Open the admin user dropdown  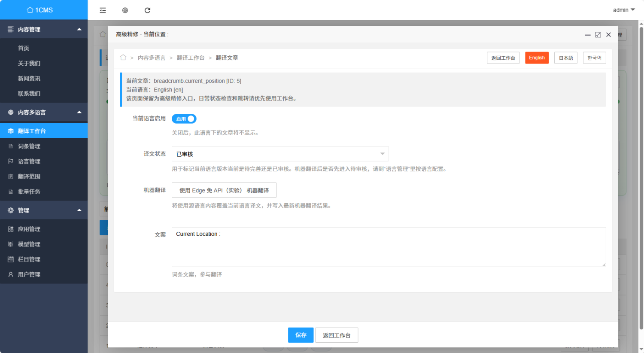point(624,10)
